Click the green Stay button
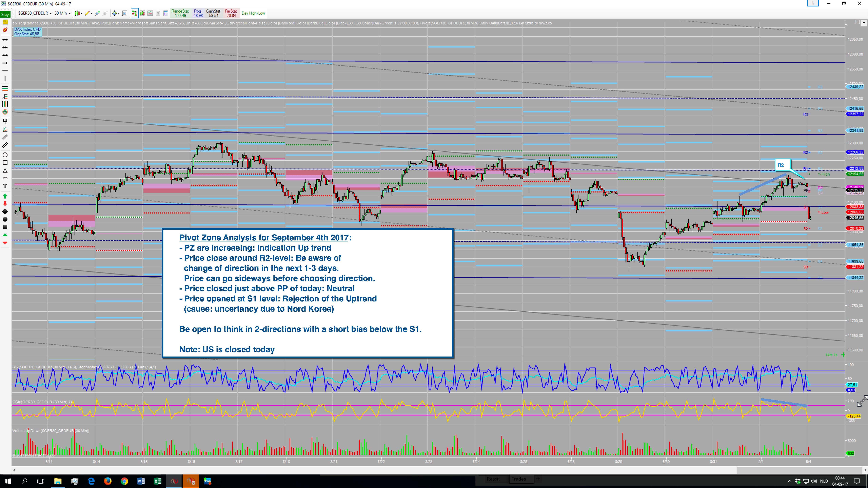 click(5, 14)
